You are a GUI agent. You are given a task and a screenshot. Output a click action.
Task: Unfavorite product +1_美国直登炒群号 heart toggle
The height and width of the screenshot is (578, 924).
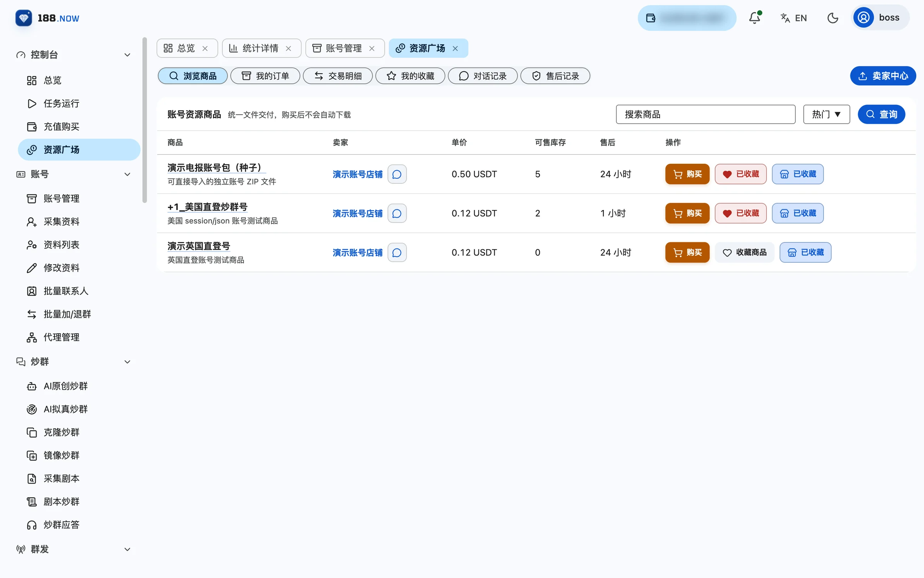pyautogui.click(x=741, y=213)
